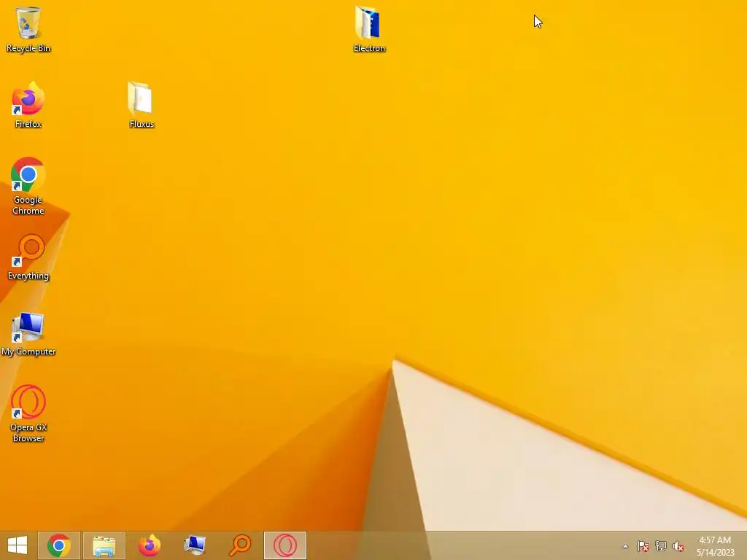Open network status icon in tray
The height and width of the screenshot is (560, 747).
coord(661,546)
